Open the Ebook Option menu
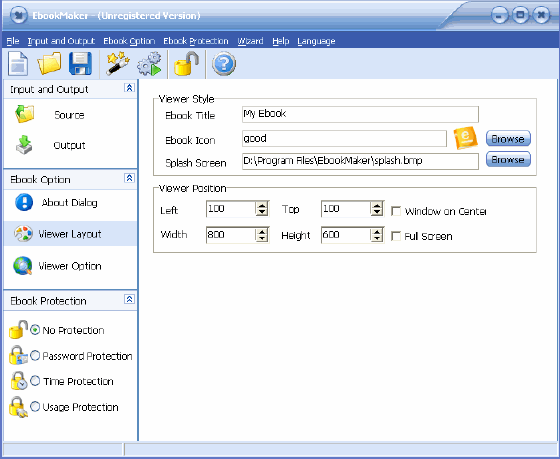The image size is (560, 459). pos(129,41)
